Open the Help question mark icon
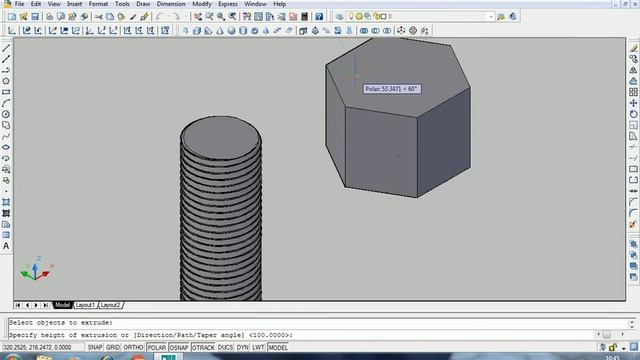The image size is (640, 360). tap(319, 17)
